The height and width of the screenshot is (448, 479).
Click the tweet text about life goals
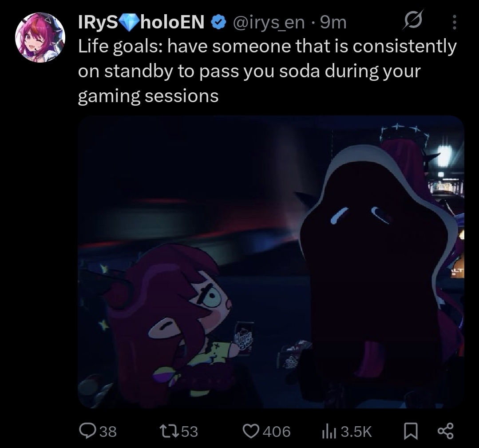[x=267, y=71]
